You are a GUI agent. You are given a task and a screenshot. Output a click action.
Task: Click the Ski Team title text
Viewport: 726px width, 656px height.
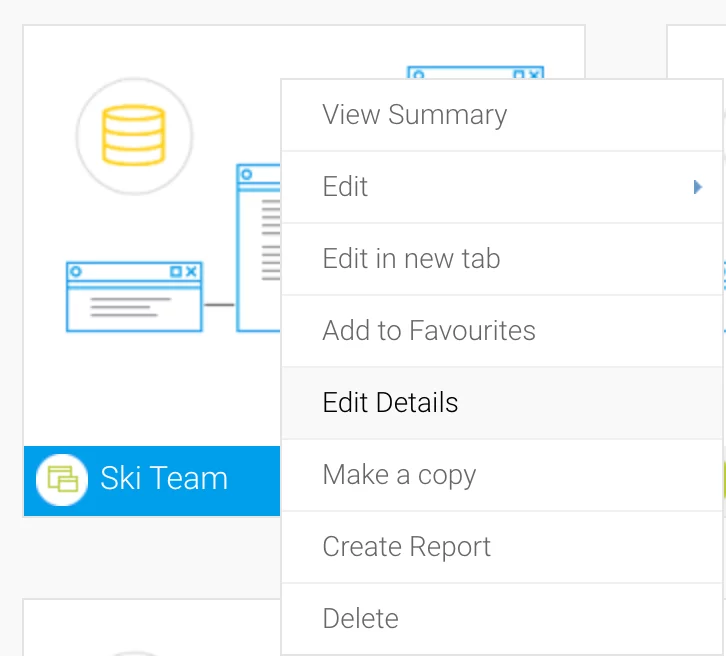coord(164,479)
